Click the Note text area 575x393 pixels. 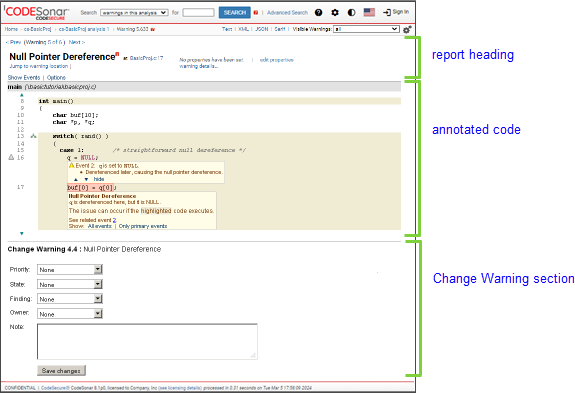147,341
